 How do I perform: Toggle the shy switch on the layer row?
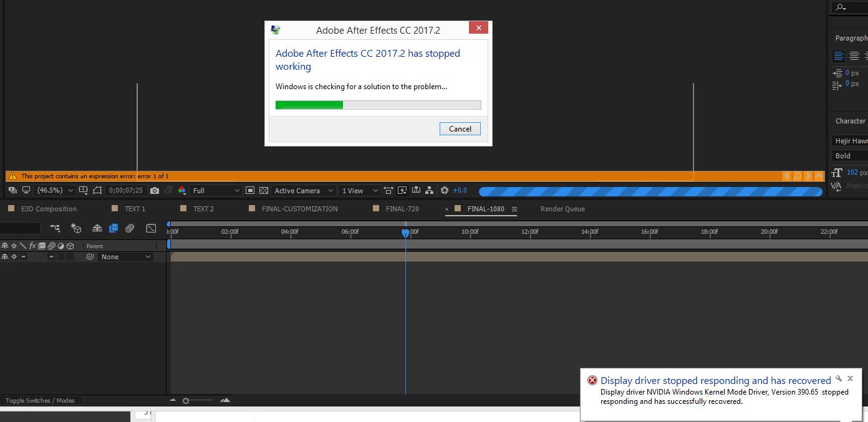(x=4, y=257)
